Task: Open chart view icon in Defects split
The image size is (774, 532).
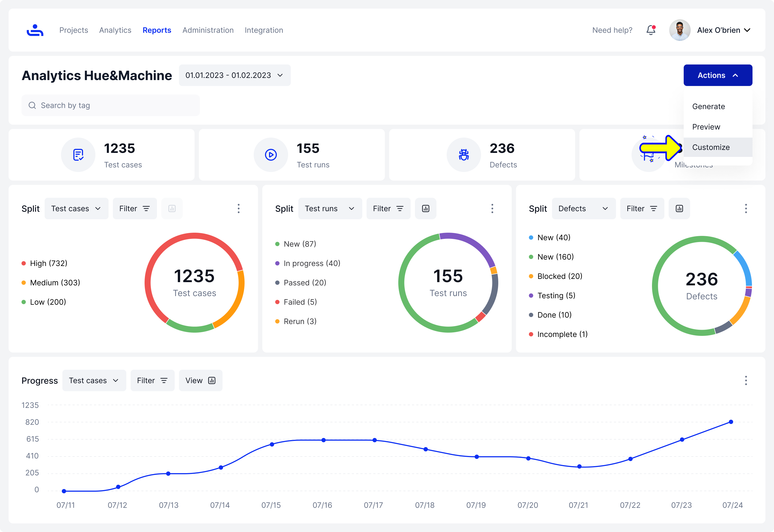Action: click(x=679, y=209)
